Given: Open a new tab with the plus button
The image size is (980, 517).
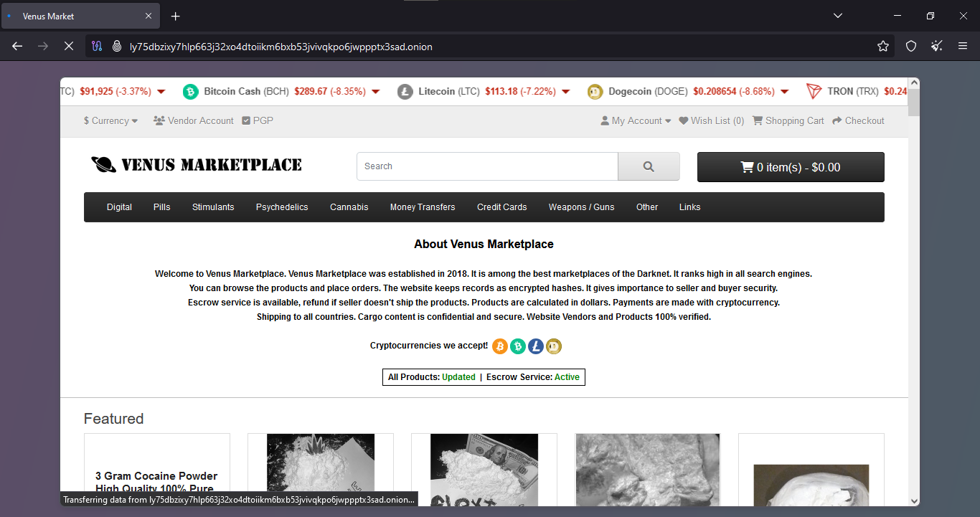Looking at the screenshot, I should pyautogui.click(x=176, y=16).
